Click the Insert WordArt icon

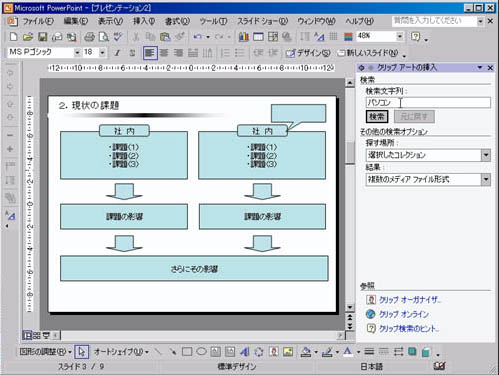(x=245, y=351)
